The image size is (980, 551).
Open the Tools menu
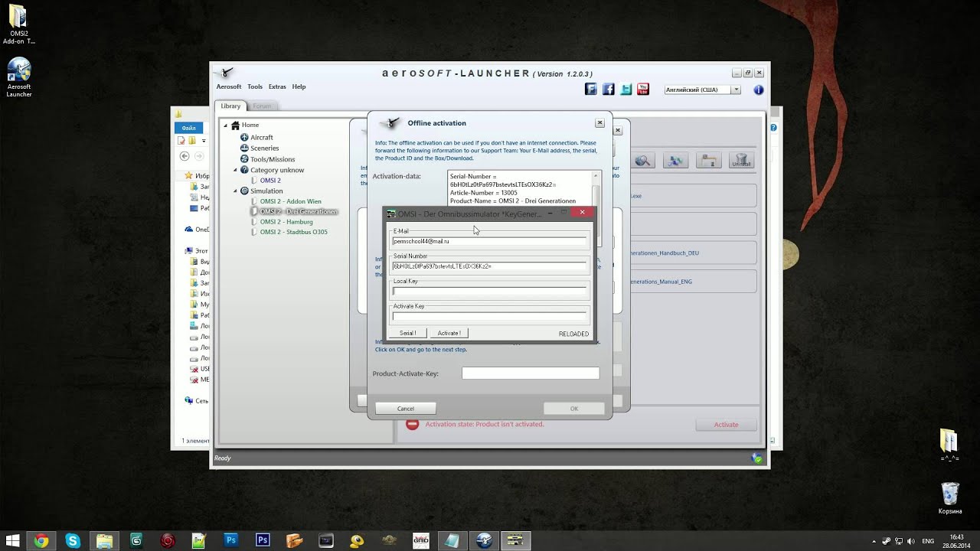pos(255,86)
